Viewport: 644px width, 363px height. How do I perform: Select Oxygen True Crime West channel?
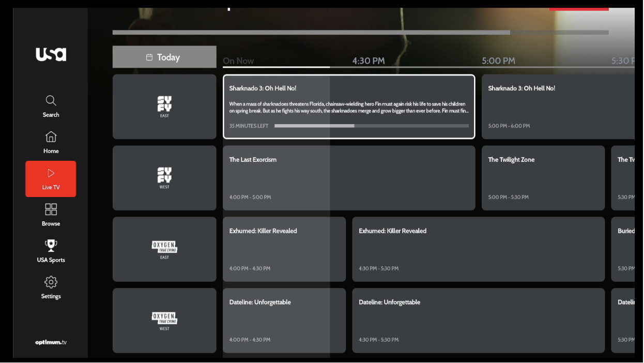[x=164, y=321]
